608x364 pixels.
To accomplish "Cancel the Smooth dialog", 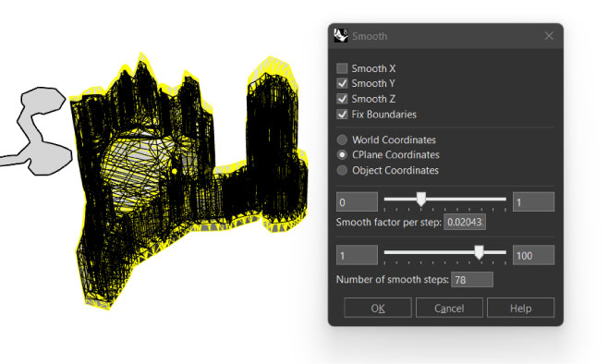I will pyautogui.click(x=449, y=308).
